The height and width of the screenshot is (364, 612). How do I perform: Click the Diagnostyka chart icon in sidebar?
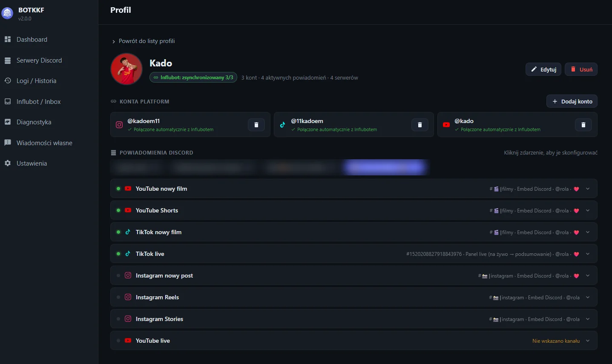[x=8, y=122]
